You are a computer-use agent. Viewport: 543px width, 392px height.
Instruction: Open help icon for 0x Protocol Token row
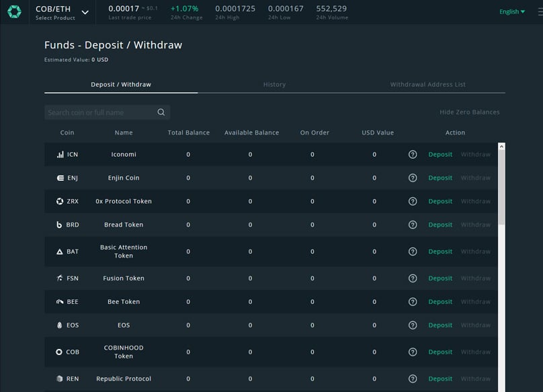tap(413, 201)
